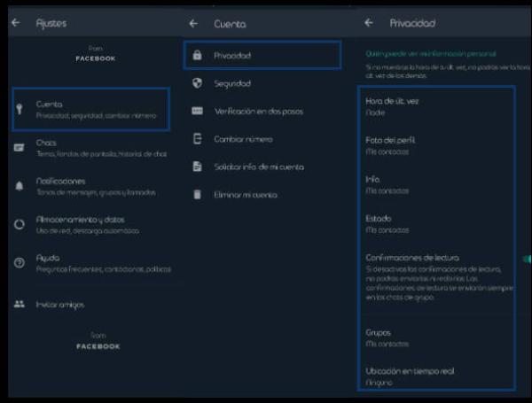Choose Cambiar número
The width and height of the screenshot is (532, 403).
point(262,139)
